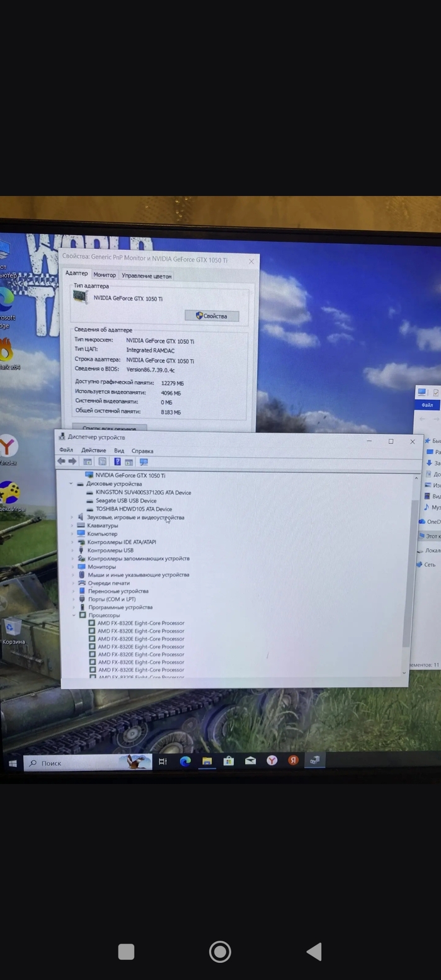Open File Explorer from the taskbar
The width and height of the screenshot is (441, 980).
pos(207,761)
